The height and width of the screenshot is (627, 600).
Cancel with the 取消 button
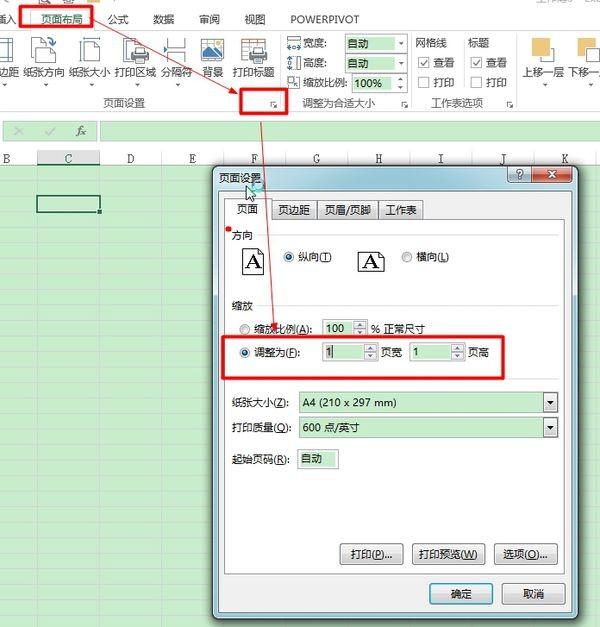533,594
